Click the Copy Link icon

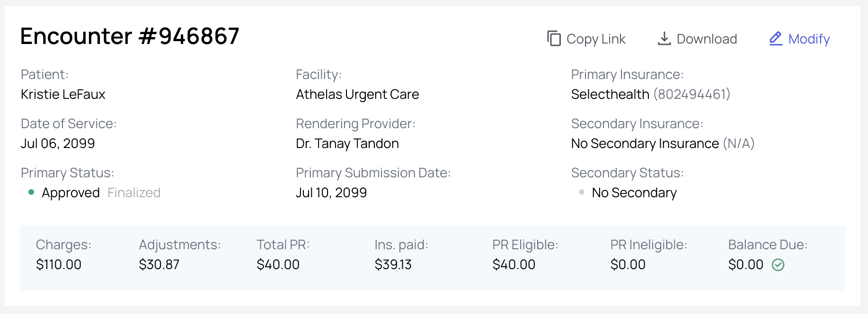pyautogui.click(x=554, y=38)
